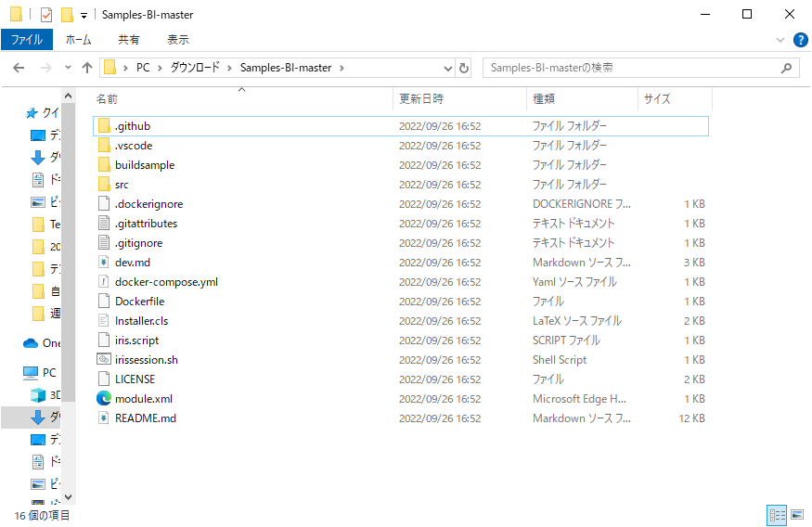Select the module.xml Edge file icon
The width and height of the screenshot is (812, 527).
104,399
